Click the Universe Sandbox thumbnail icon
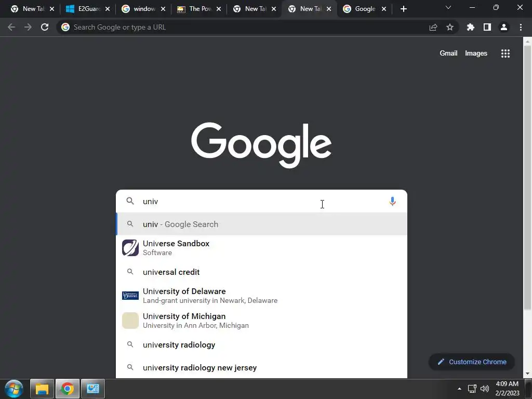The height and width of the screenshot is (399, 532). [x=130, y=248]
